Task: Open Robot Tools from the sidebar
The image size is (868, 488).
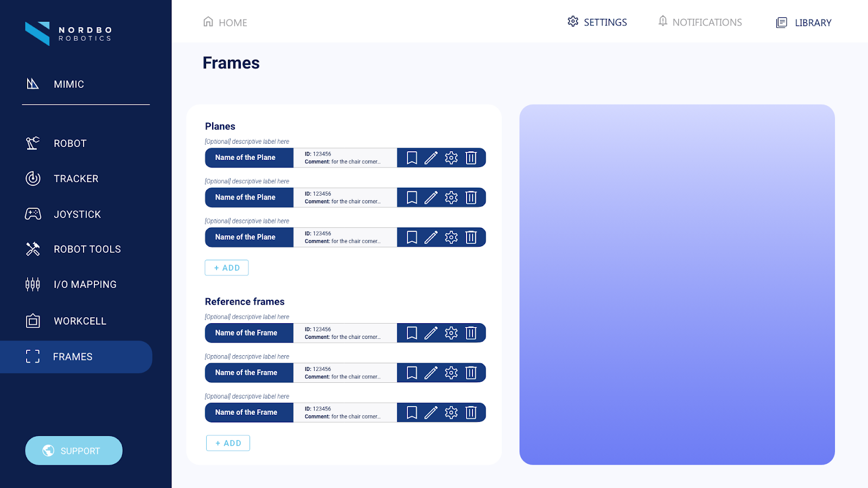Action: pyautogui.click(x=87, y=249)
